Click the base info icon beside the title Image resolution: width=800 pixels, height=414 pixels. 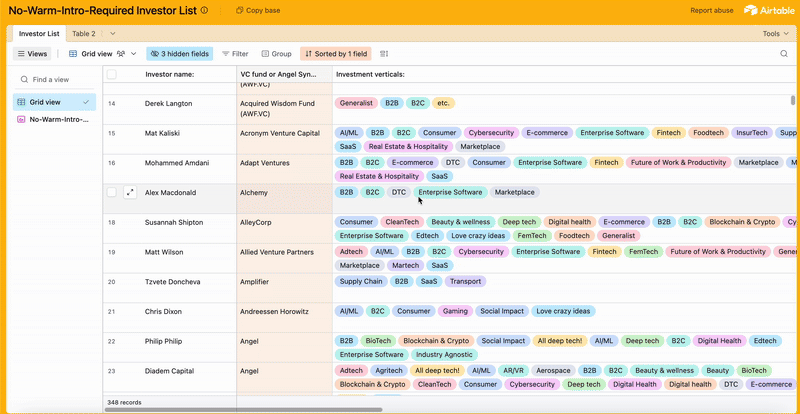tap(205, 10)
